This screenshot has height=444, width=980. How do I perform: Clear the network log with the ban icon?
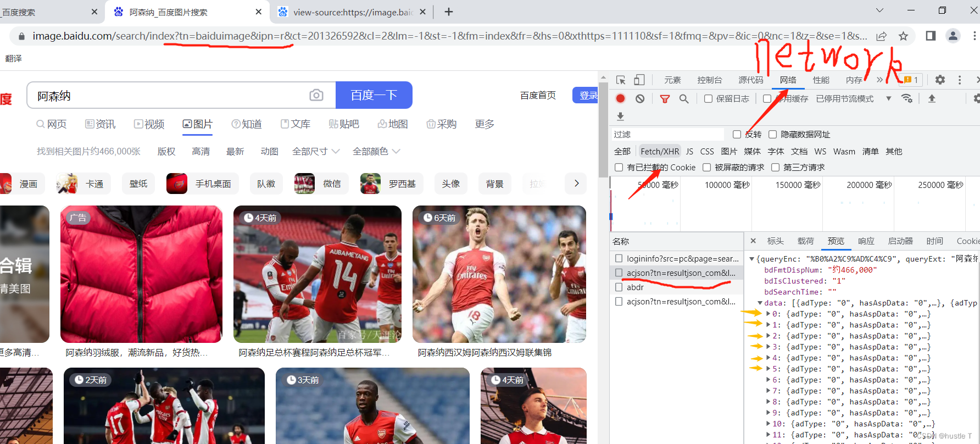(x=640, y=98)
